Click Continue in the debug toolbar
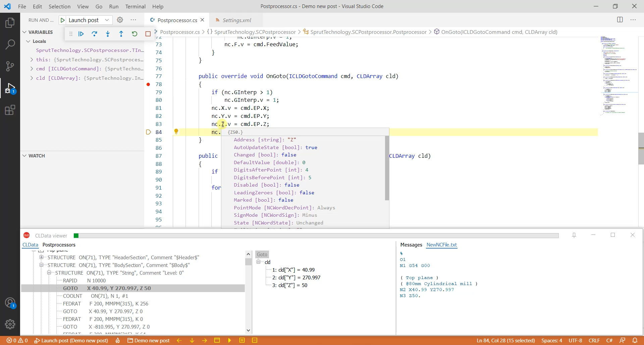The height and width of the screenshot is (345, 644). pos(81,34)
